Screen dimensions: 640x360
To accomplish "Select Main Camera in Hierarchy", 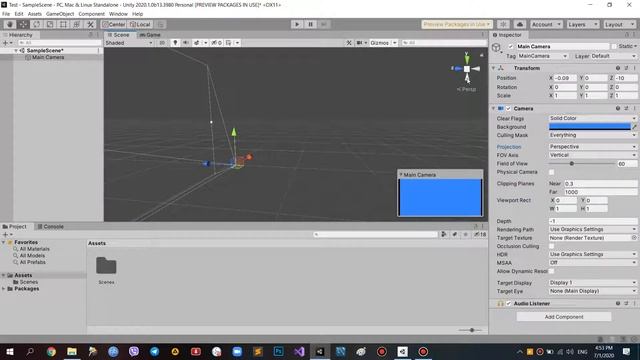I will 48,58.
